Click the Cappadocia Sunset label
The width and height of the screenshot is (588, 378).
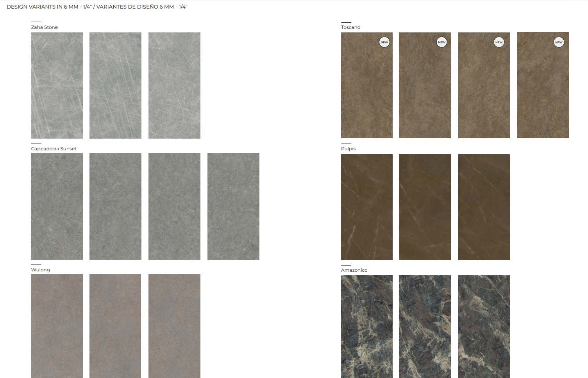(x=54, y=149)
